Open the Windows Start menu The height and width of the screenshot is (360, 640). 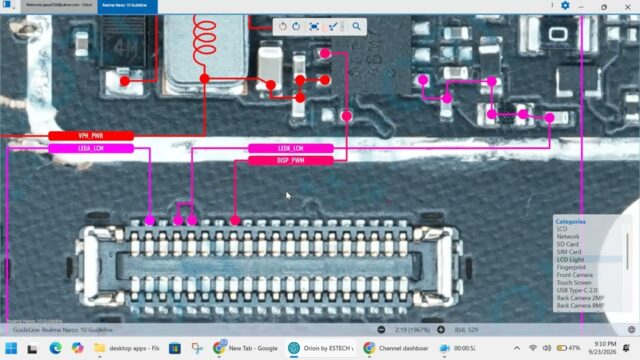[x=11, y=348]
